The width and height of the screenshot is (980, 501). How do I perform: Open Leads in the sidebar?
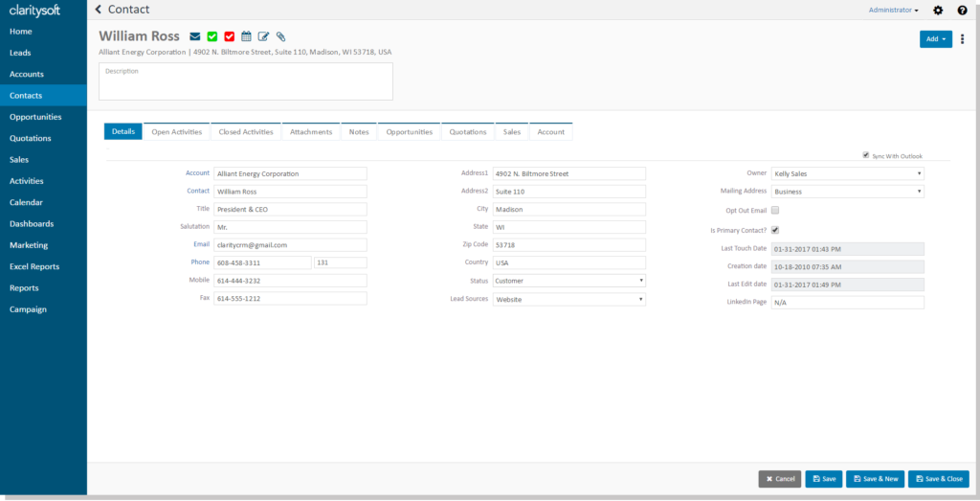tap(43, 53)
